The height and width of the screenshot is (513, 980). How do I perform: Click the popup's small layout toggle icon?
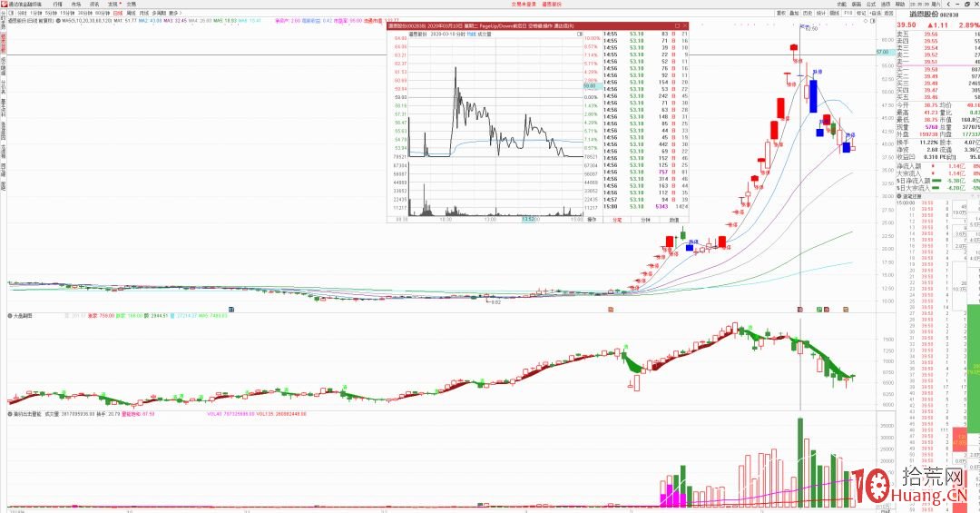[x=581, y=35]
